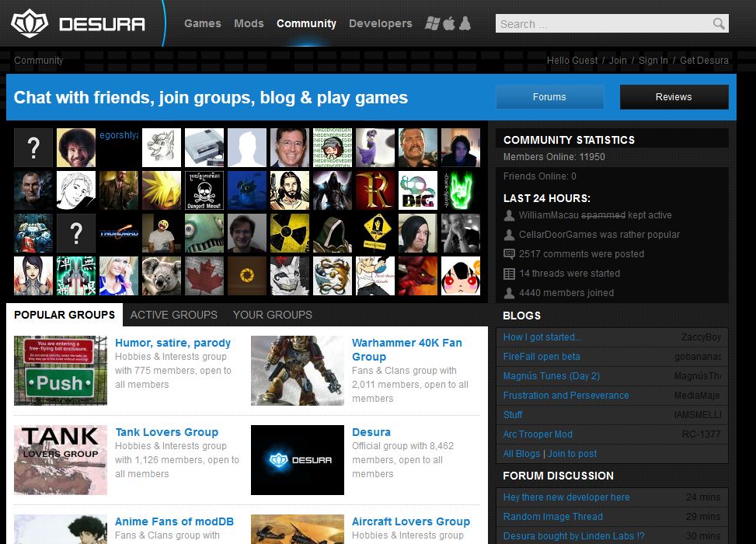Click the Apple platform icon
This screenshot has width=756, height=544.
click(449, 23)
